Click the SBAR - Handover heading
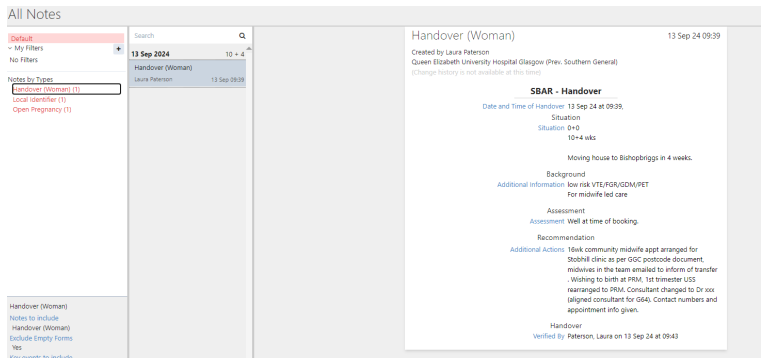The width and height of the screenshot is (765, 362). [x=565, y=91]
